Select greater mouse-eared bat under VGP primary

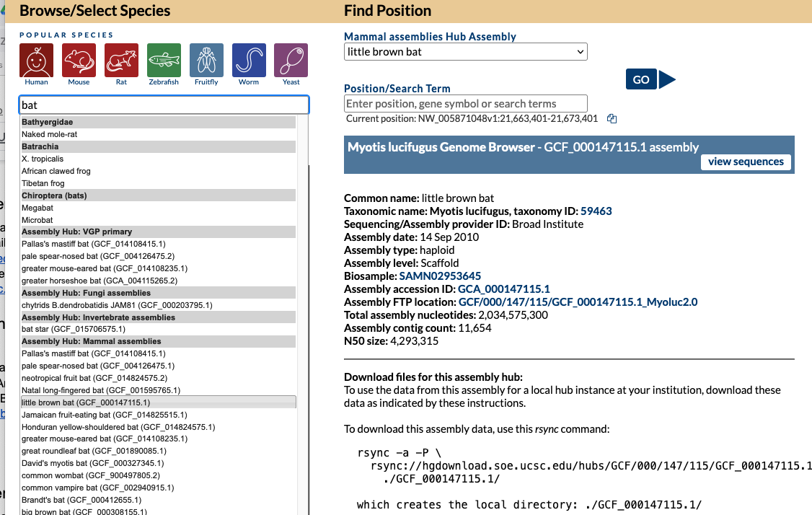point(159,268)
